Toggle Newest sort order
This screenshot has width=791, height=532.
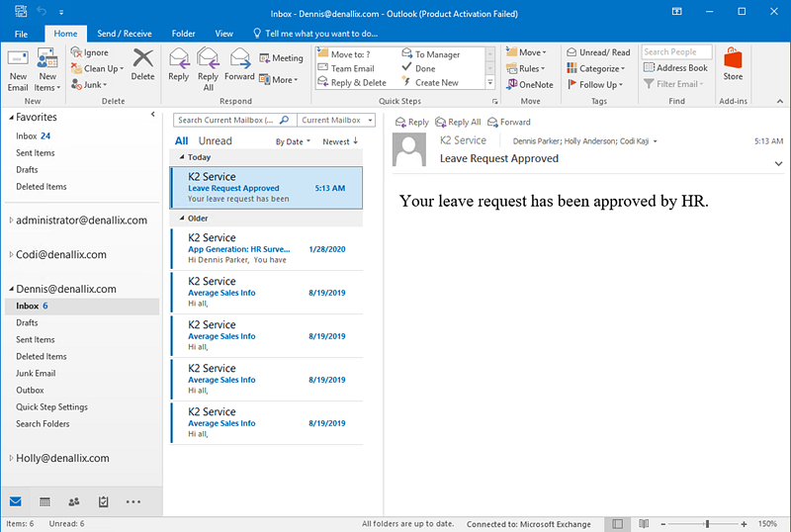click(x=340, y=141)
